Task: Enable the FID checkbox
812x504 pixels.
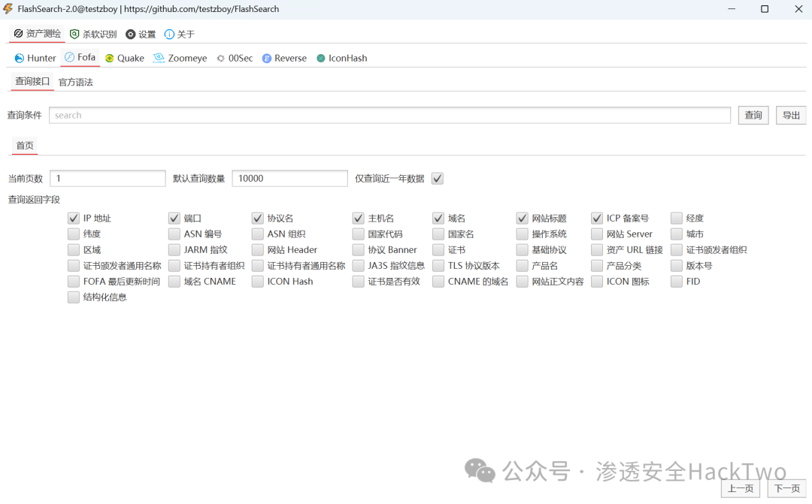Action: 677,282
